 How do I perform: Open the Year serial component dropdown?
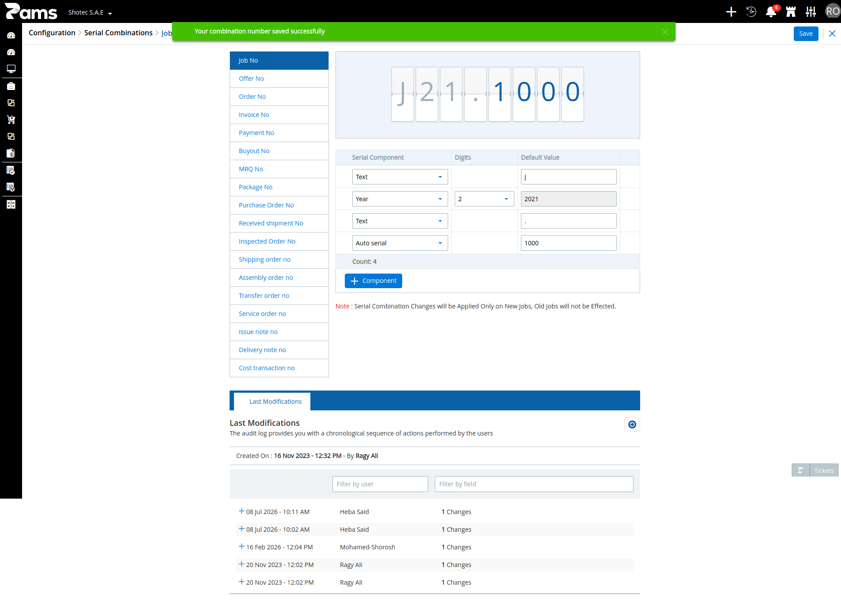[x=400, y=199]
